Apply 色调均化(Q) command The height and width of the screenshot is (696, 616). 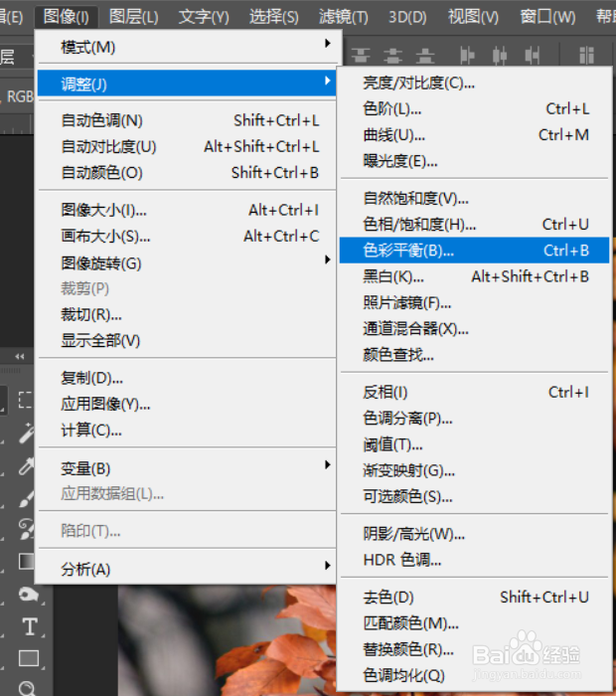(475, 675)
